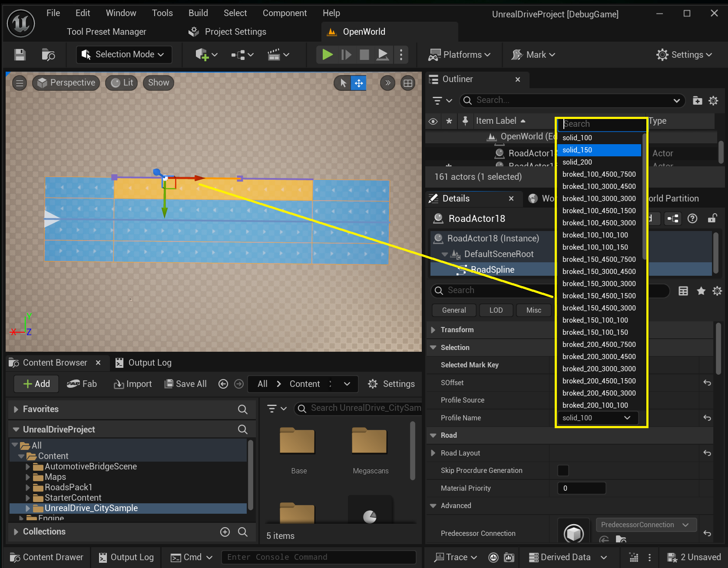Activate the viewport select cursor tool

point(343,83)
